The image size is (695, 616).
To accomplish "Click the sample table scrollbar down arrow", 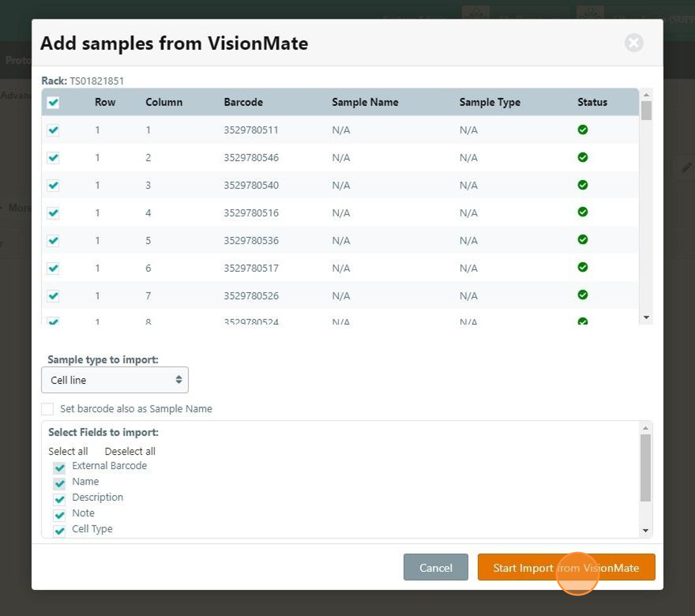I will click(646, 318).
